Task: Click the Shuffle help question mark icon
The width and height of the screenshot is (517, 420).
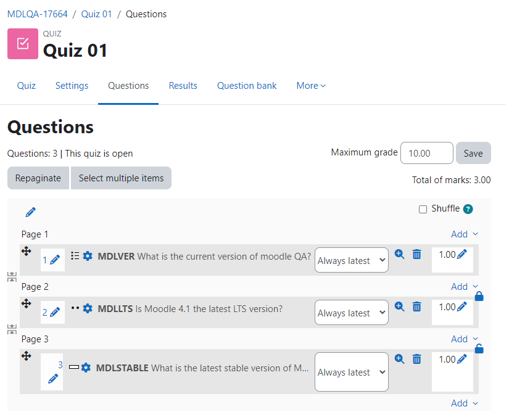Action: (468, 209)
